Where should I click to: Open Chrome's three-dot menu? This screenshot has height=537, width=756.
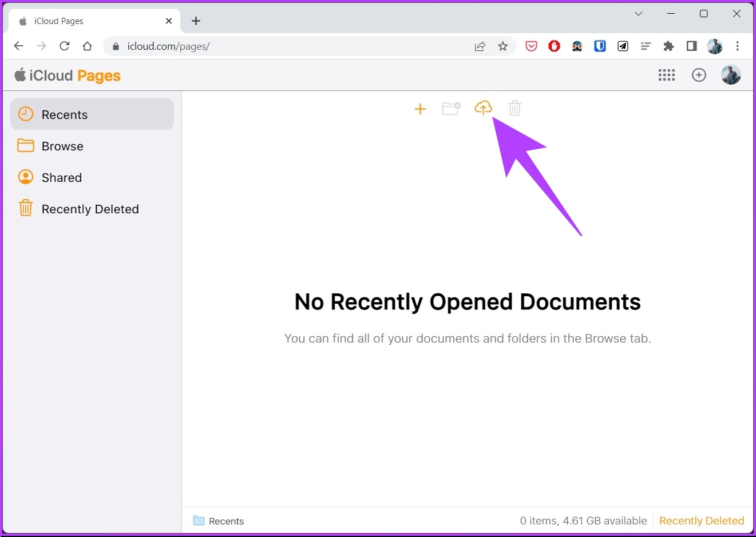[738, 46]
